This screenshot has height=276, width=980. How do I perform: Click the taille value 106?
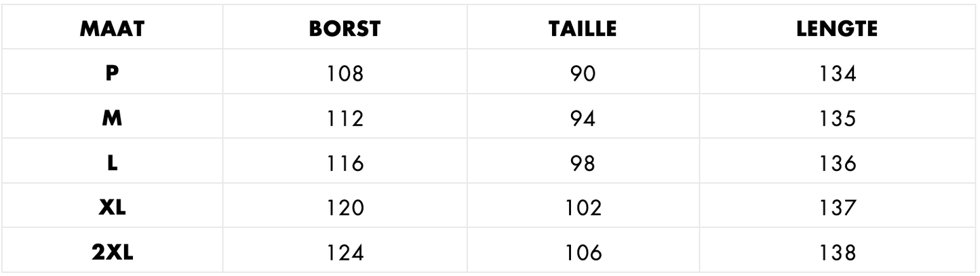coord(583,254)
